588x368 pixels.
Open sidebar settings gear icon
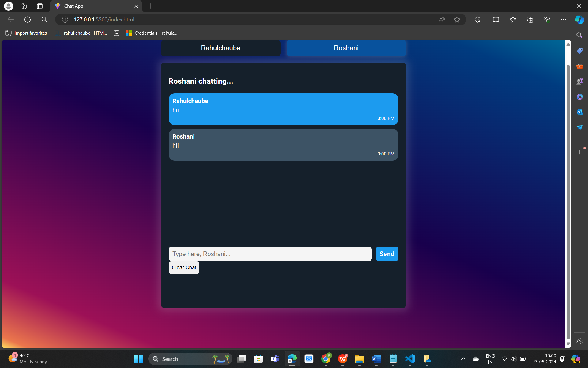[x=579, y=341]
